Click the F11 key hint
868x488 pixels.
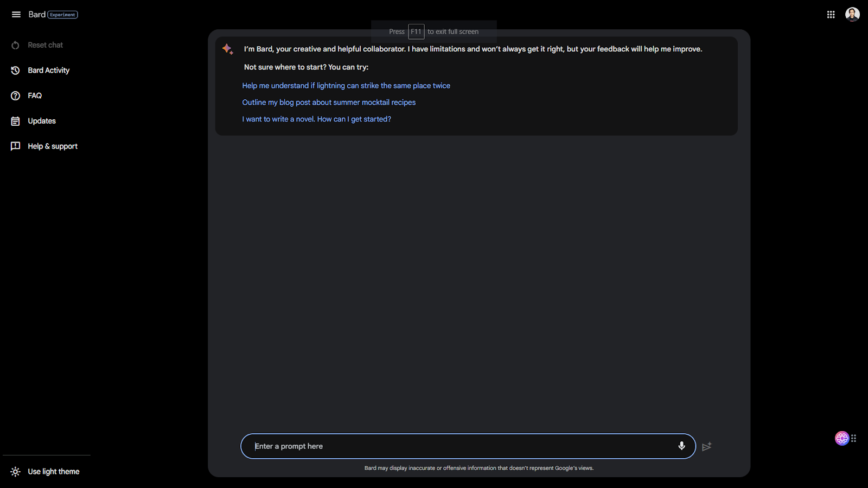click(416, 31)
